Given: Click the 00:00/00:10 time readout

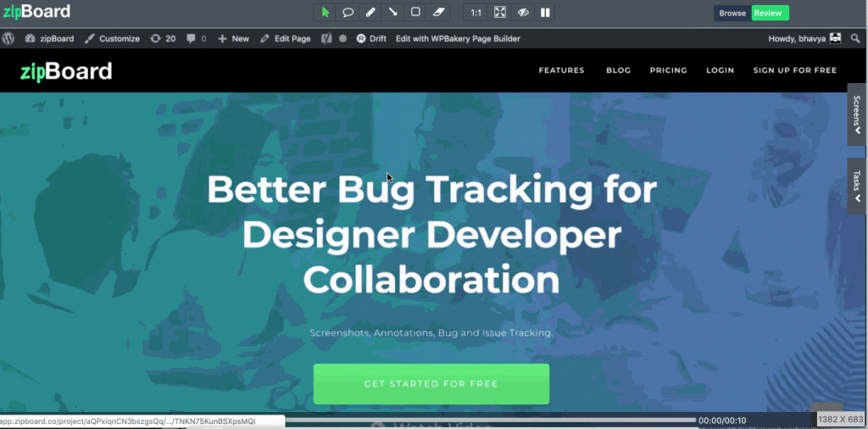Looking at the screenshot, I should tap(722, 421).
